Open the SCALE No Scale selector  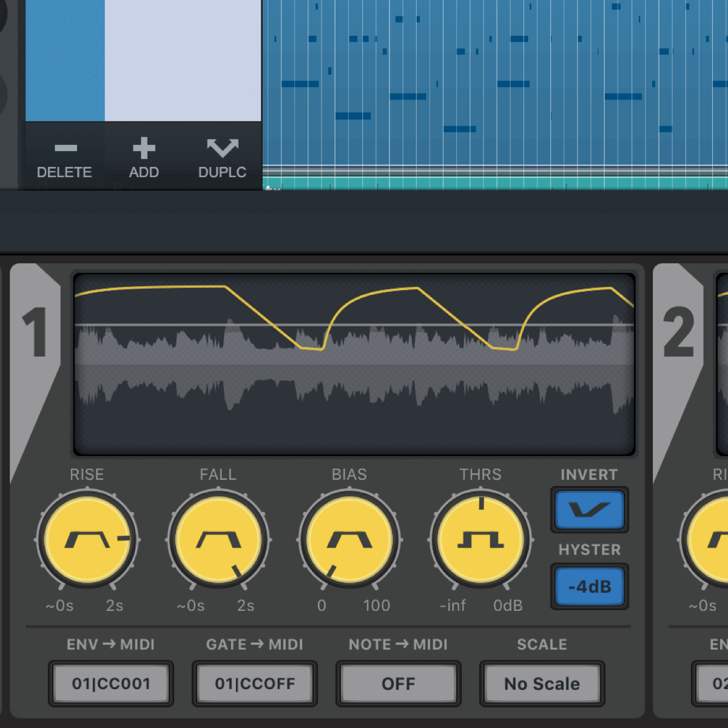point(542,684)
